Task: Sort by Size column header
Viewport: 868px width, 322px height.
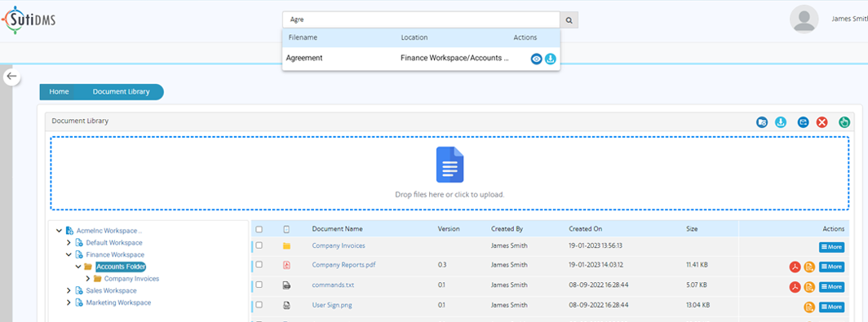Action: pos(692,228)
